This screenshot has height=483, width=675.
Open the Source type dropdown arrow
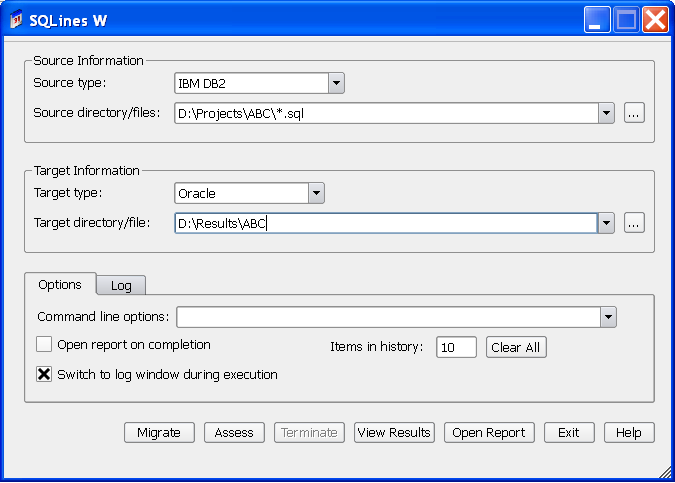pyautogui.click(x=336, y=83)
